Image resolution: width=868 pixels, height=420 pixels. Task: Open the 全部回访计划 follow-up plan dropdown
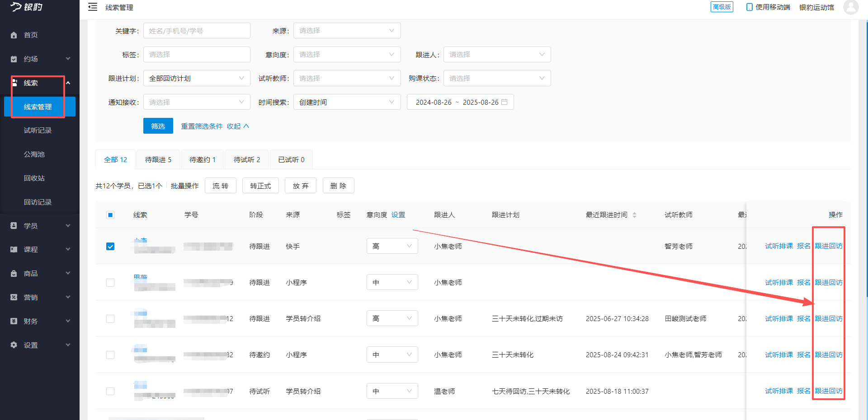(196, 78)
